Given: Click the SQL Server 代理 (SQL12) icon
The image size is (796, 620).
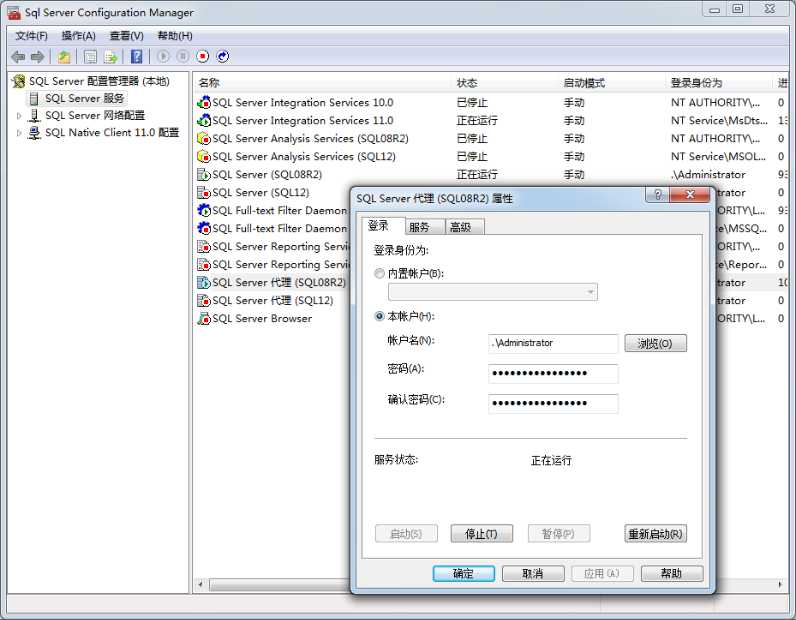Looking at the screenshot, I should pos(204,301).
